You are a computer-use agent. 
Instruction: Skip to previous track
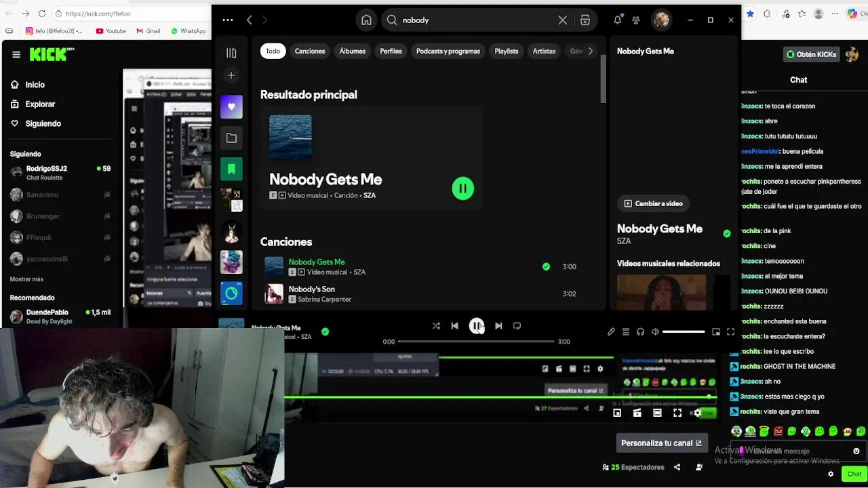454,326
